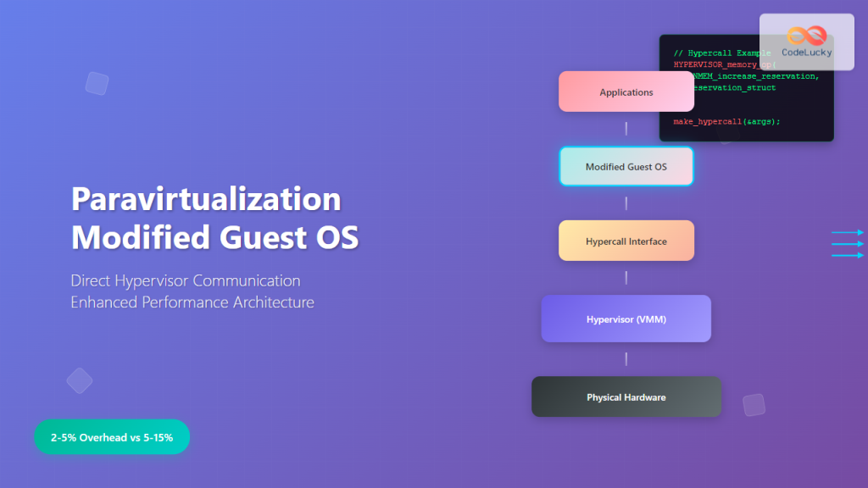The width and height of the screenshot is (868, 488).
Task: Click the Modified Guest OS highlighted box
Action: click(626, 166)
